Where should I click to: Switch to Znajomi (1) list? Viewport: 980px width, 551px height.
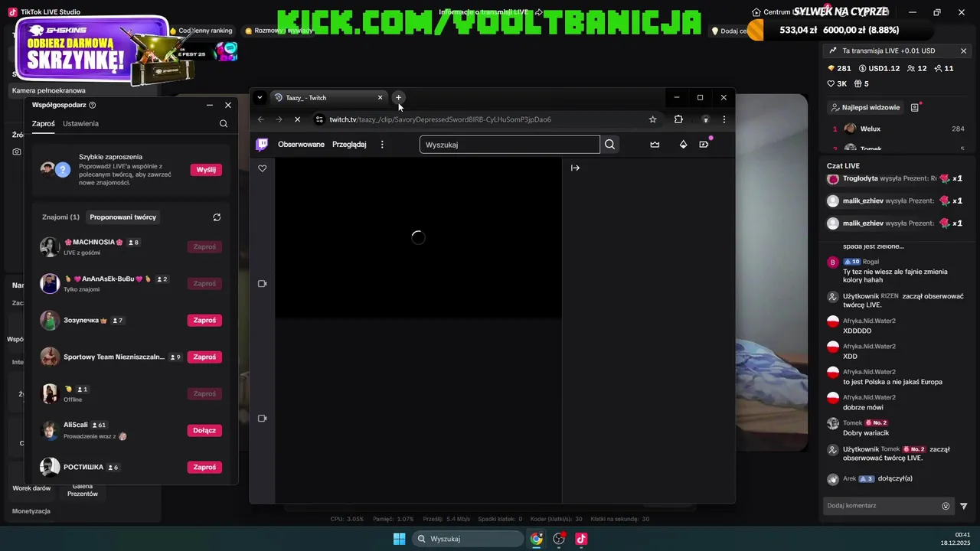[60, 217]
